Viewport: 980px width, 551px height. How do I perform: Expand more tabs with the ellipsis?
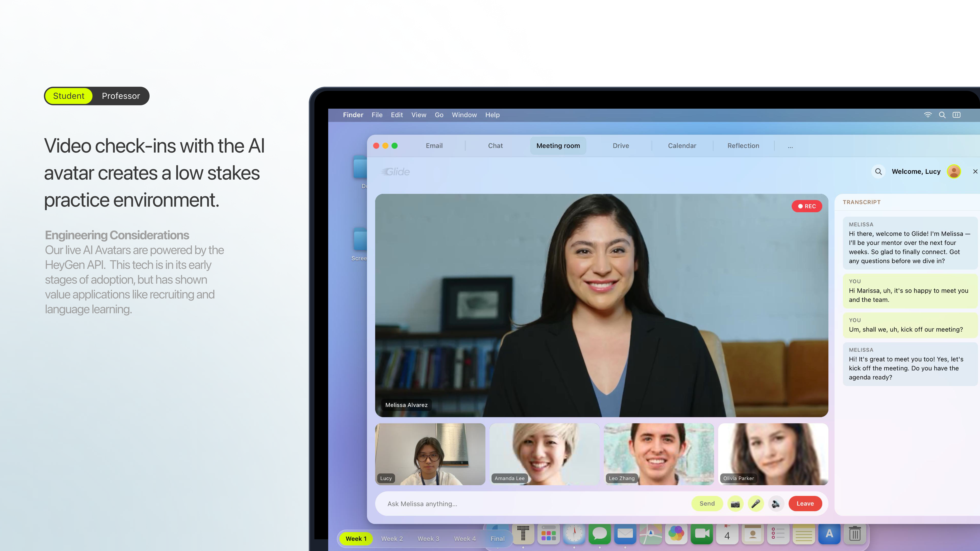pos(790,146)
